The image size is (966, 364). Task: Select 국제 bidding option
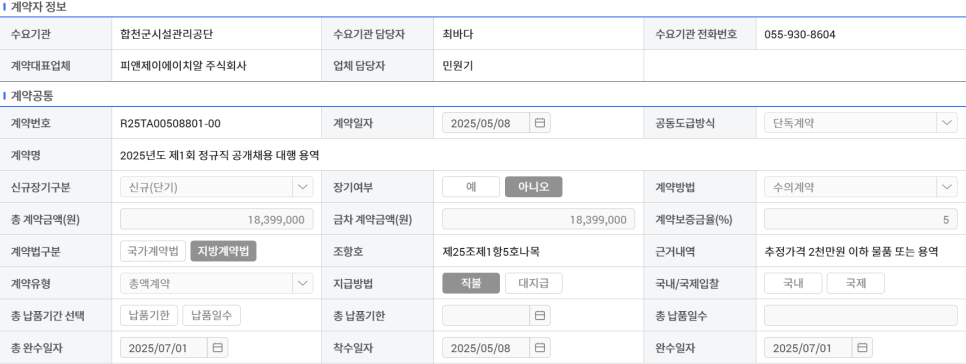[856, 283]
